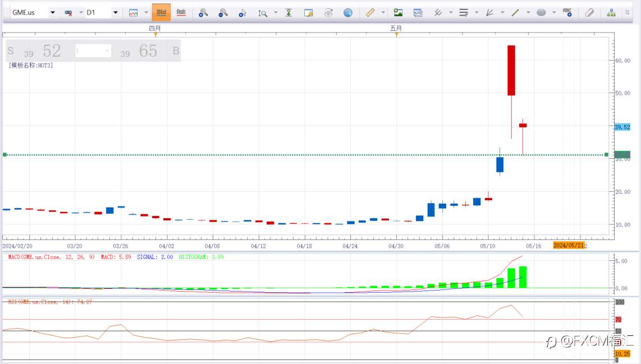Click the tall red candlestick near 60.00
This screenshot has width=641, height=364.
click(x=511, y=70)
